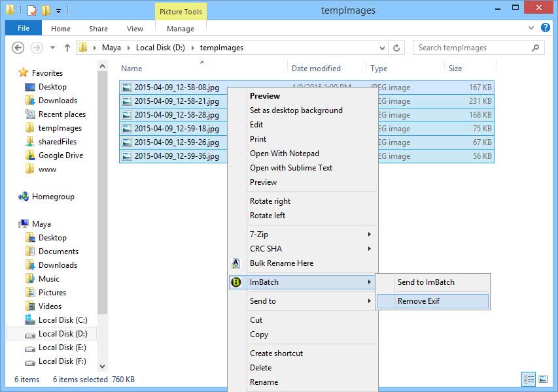The height and width of the screenshot is (392, 558).
Task: Switch to the View ribbon tab
Action: point(135,28)
